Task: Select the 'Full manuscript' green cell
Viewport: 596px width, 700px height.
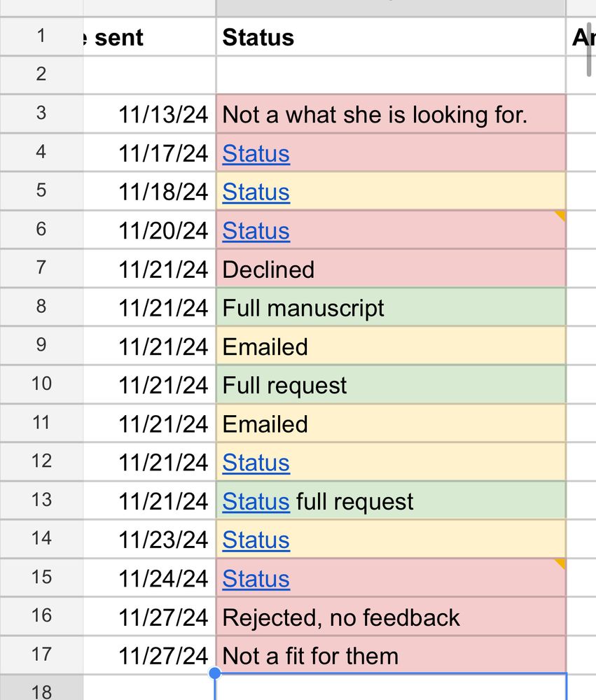Action: (x=391, y=307)
